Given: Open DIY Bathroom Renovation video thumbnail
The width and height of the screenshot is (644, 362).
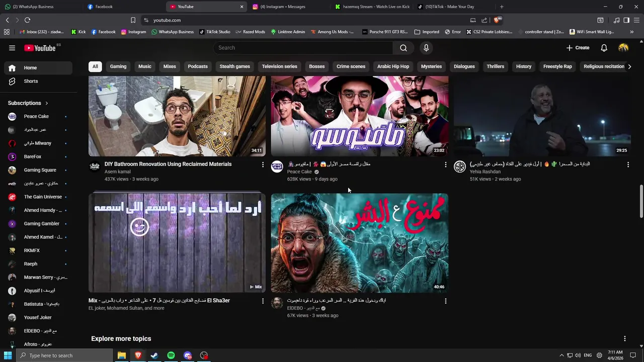Looking at the screenshot, I should tap(177, 116).
